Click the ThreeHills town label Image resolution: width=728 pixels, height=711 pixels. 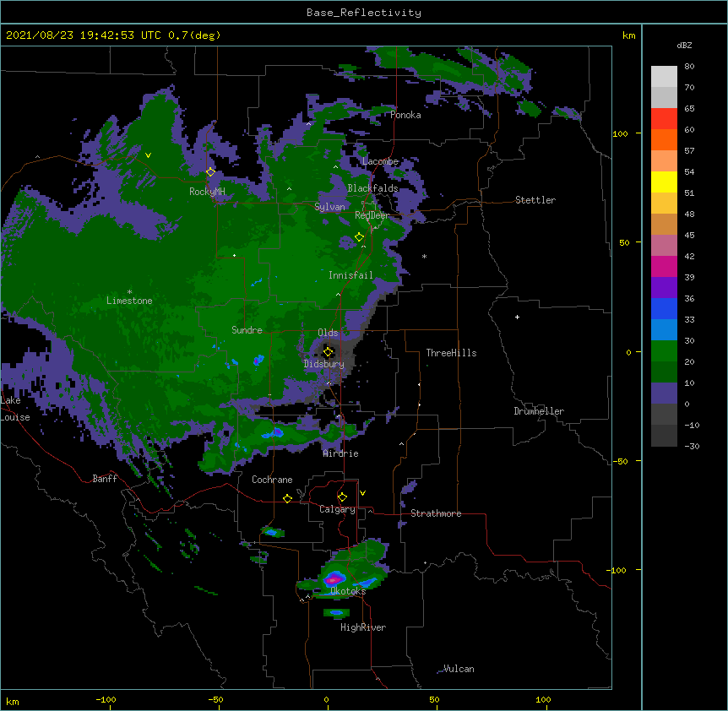coord(451,353)
